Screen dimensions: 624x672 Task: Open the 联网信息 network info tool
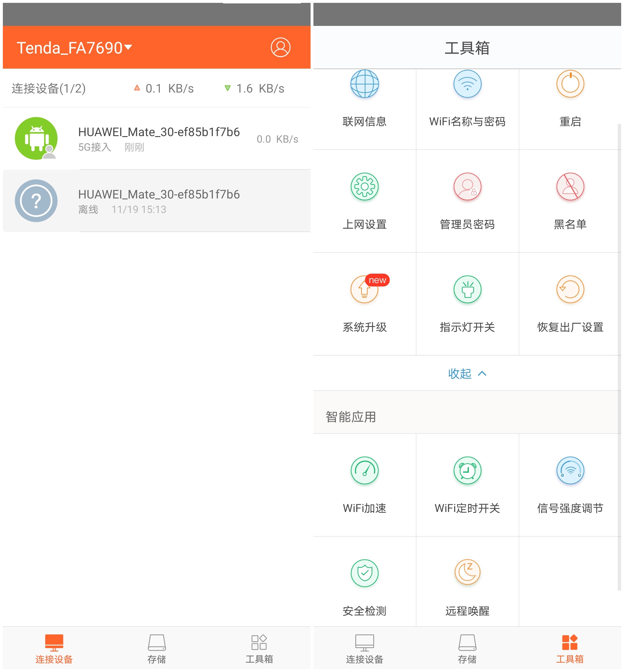point(364,98)
